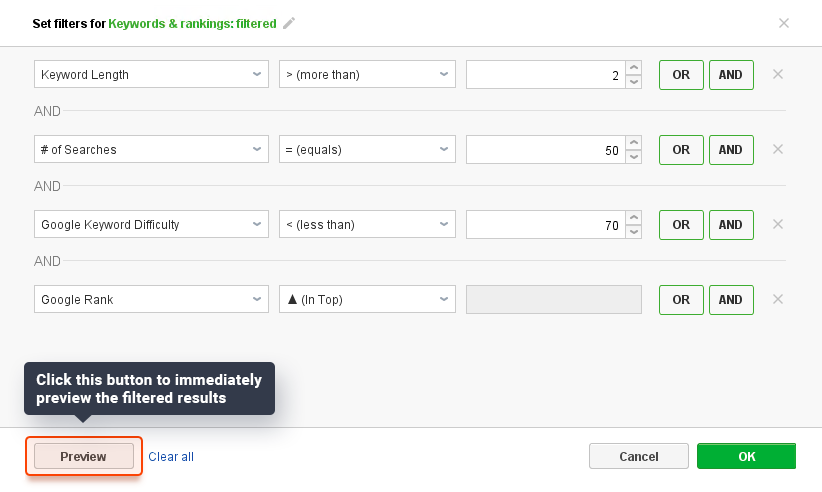Add AND condition to Google Rank row
Image resolution: width=822 pixels, height=492 pixels.
click(x=731, y=300)
